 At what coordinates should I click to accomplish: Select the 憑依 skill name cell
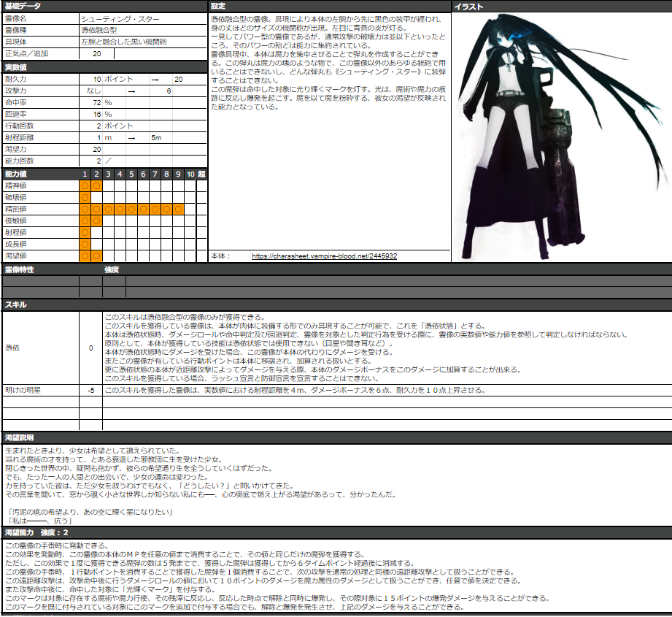41,348
